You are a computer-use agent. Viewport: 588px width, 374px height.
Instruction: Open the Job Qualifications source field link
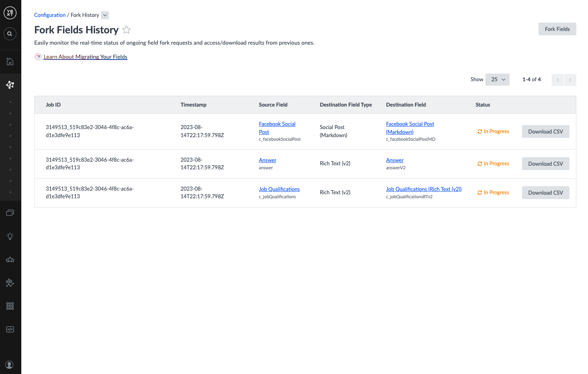pos(279,189)
